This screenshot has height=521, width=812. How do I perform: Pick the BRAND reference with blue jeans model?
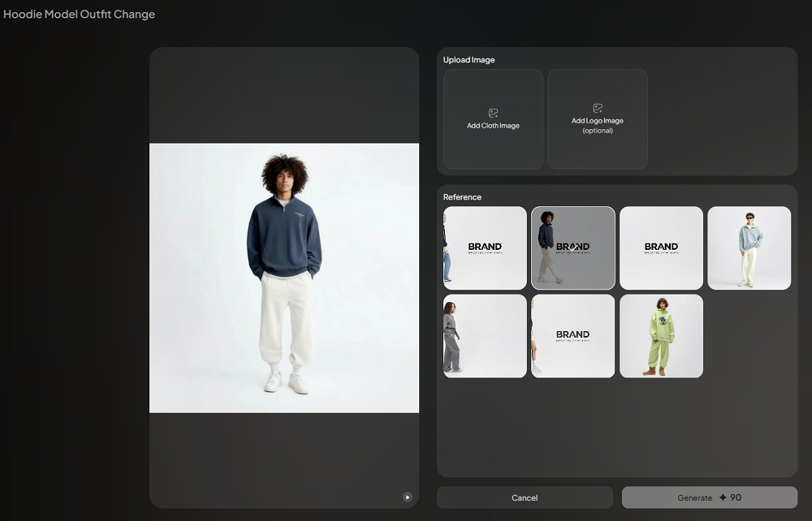coord(485,248)
